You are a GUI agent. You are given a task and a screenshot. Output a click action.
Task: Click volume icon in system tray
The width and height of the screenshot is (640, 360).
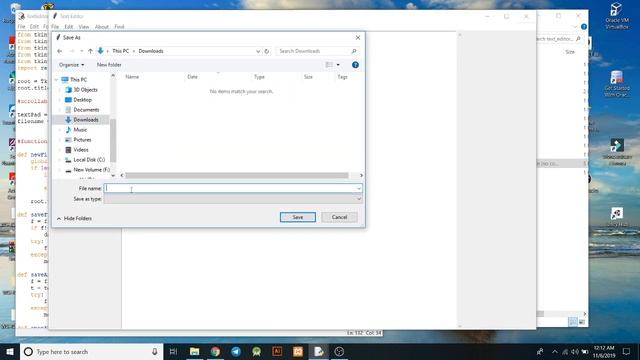point(575,351)
